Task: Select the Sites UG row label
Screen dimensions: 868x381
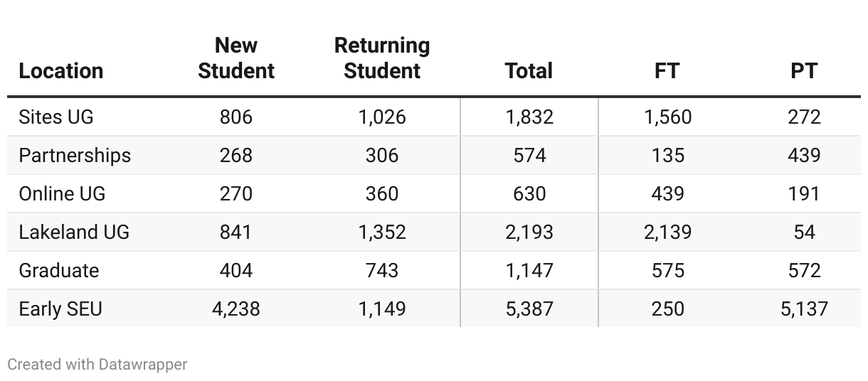Action: [56, 117]
